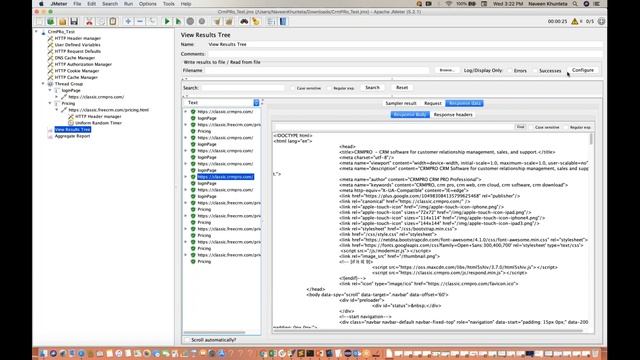Click the Reset search toolbar icon
Image resolution: width=640 pixels, height=360 pixels.
pos(256,21)
